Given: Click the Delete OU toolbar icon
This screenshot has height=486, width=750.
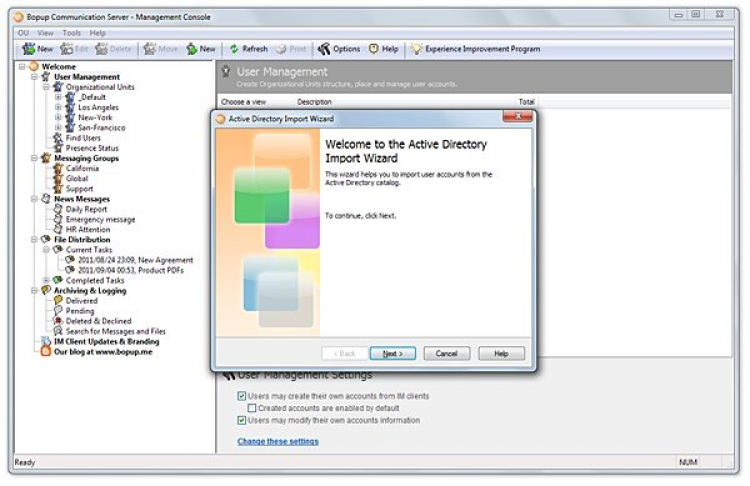Looking at the screenshot, I should (x=113, y=49).
